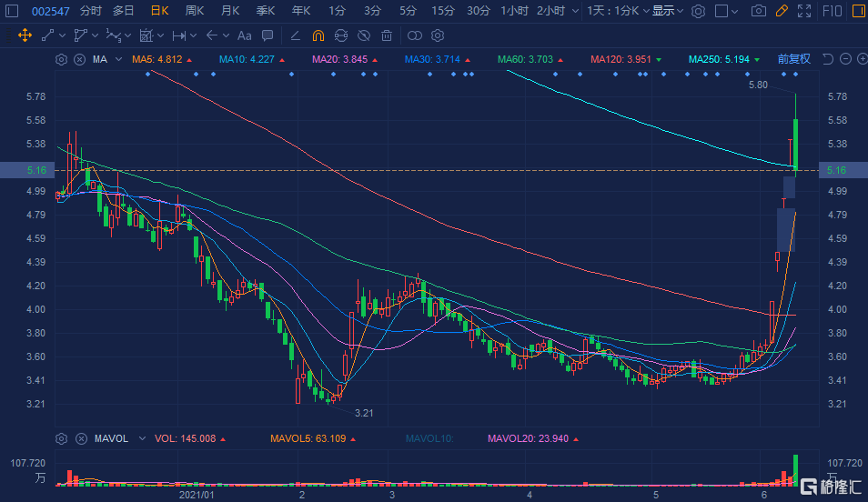Select the polygon shape tool
This screenshot has height=502, width=868.
[x=81, y=36]
